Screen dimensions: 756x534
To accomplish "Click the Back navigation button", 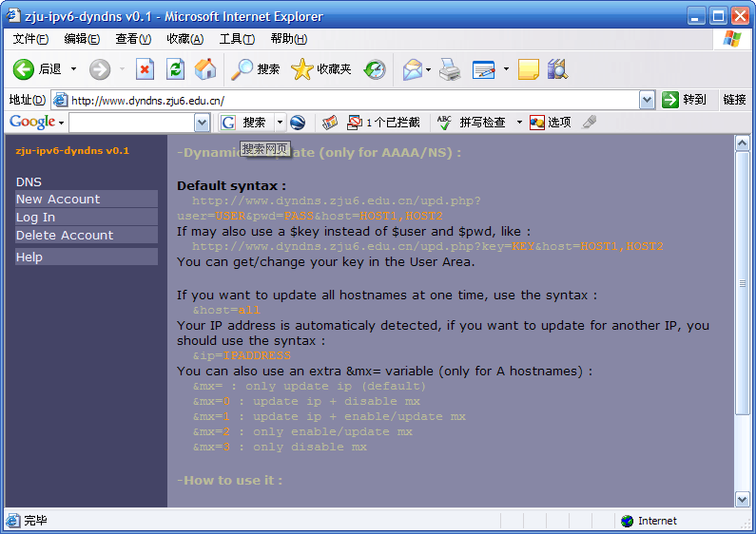I will 36,69.
